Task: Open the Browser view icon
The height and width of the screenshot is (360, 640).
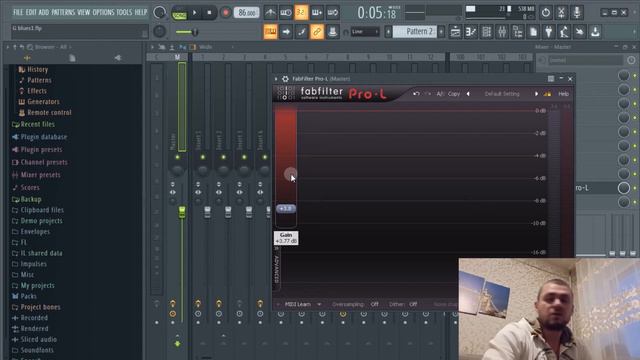Action: point(518,31)
